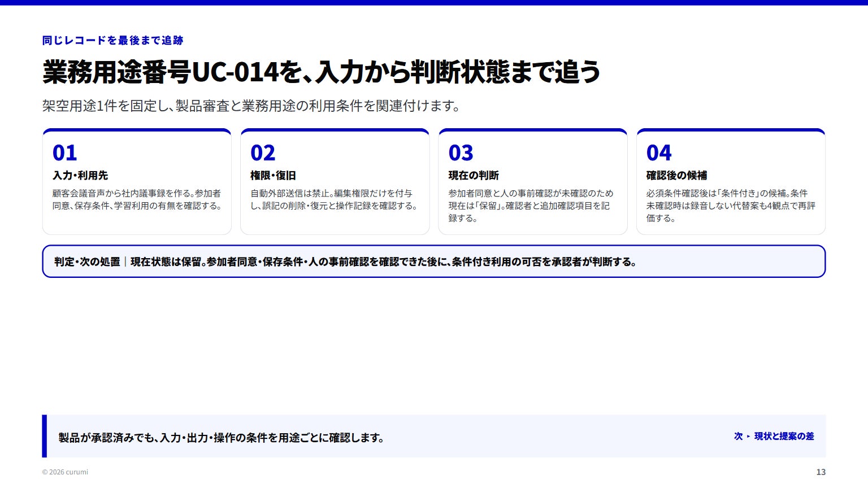Click the description starting '必須条件確認後は'
Image resolution: width=868 pixels, height=488 pixels.
731,206
